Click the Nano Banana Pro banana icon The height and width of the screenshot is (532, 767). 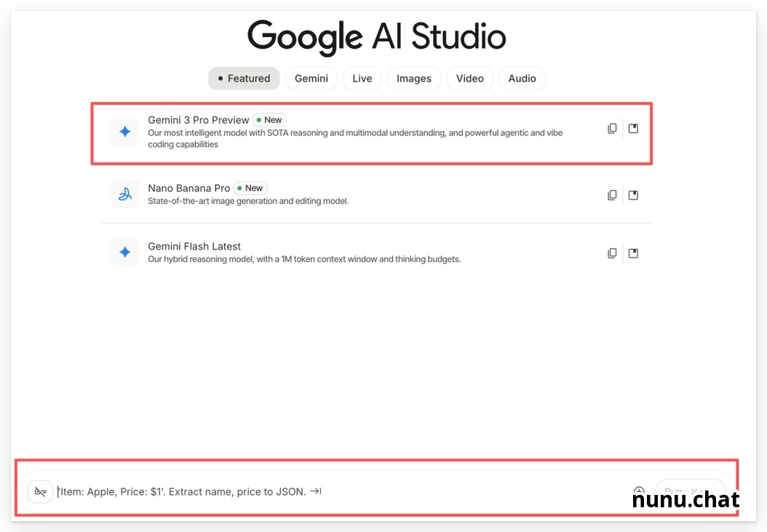coord(124,194)
